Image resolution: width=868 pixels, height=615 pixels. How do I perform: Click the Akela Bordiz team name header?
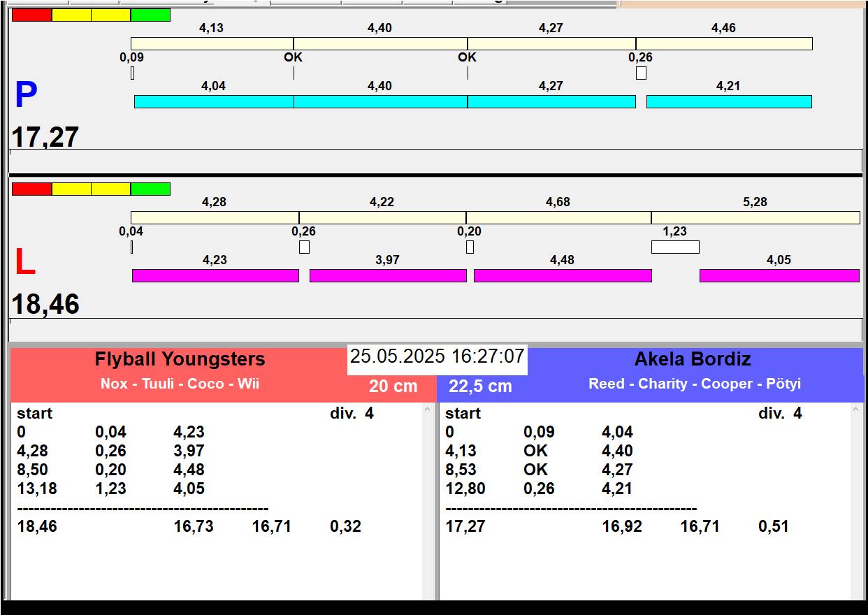click(x=693, y=359)
